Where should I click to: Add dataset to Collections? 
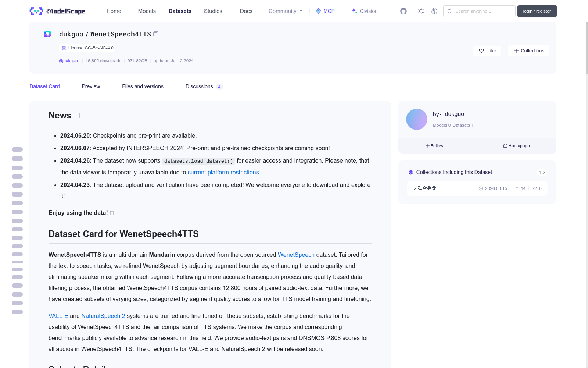pos(528,51)
